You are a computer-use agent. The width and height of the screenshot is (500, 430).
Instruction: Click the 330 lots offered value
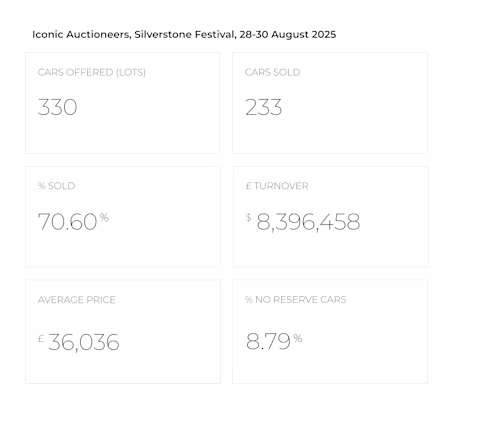click(x=57, y=107)
